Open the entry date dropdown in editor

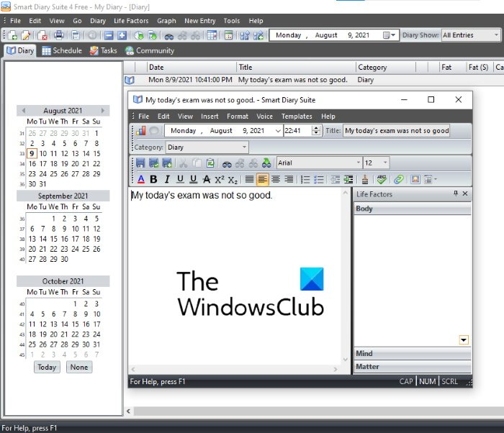pyautogui.click(x=278, y=131)
